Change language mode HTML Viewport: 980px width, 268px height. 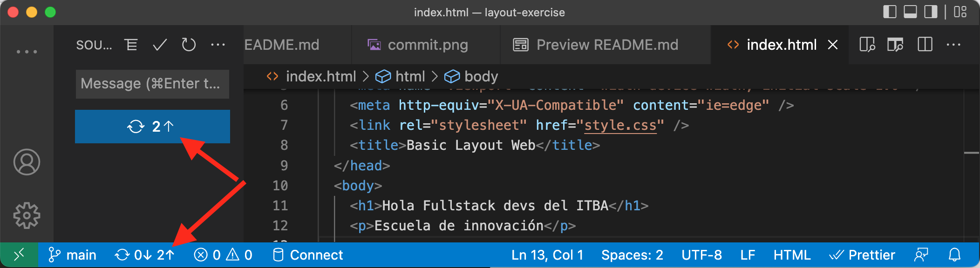coord(792,255)
